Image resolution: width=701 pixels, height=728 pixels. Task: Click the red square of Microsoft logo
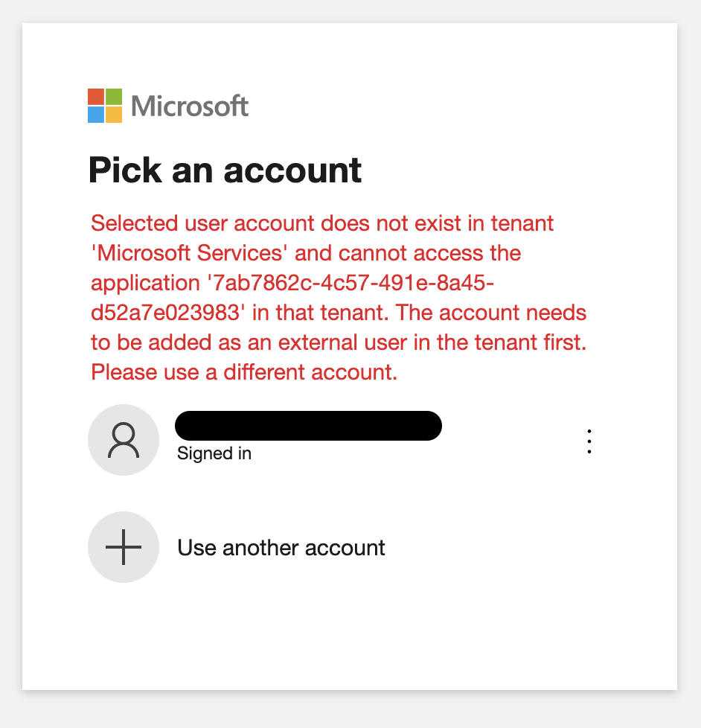click(96, 97)
